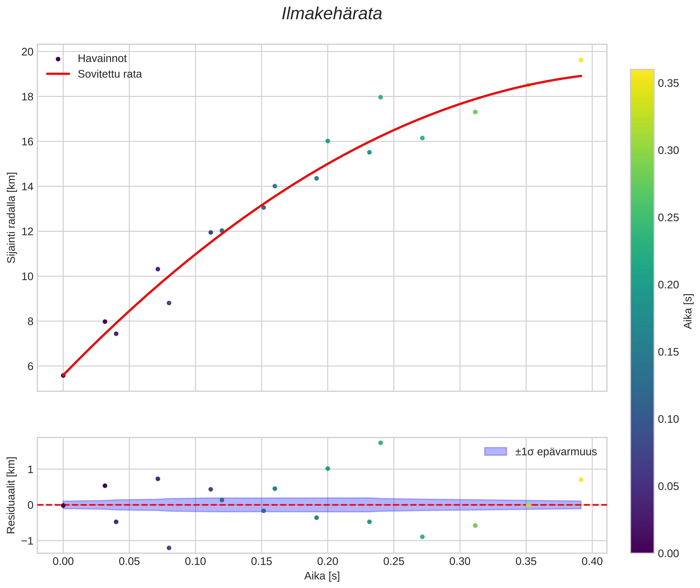Viewport: 700px width, 588px height.
Task: Click the green data point near 18 km
Action: point(381,97)
